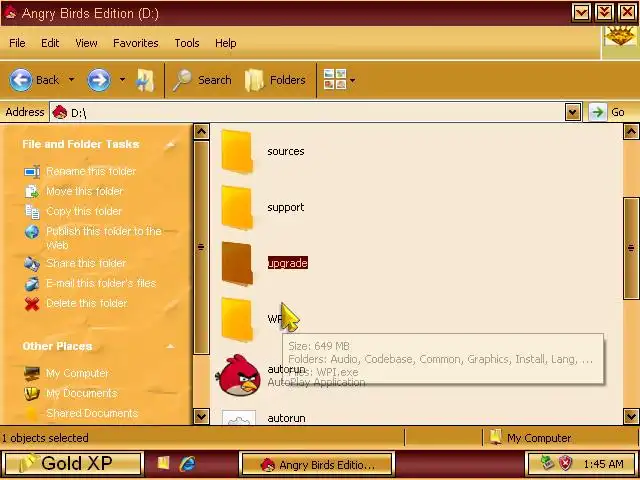The image size is (640, 480).
Task: Click the Views thumbnails icon
Action: [x=335, y=79]
